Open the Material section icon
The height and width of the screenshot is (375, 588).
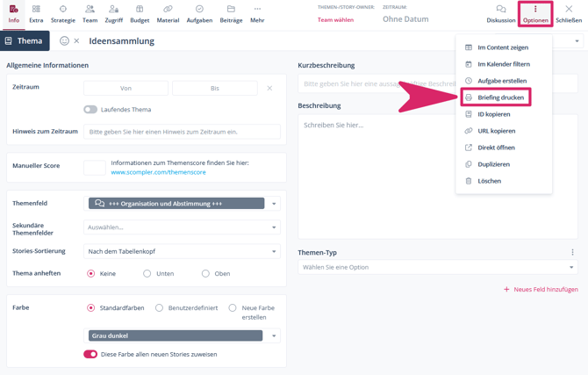pyautogui.click(x=168, y=10)
